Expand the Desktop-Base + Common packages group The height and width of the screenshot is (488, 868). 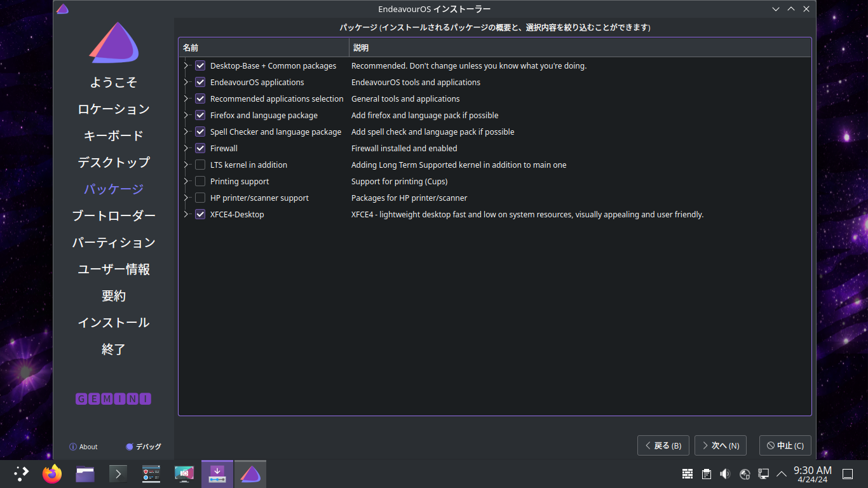point(186,65)
